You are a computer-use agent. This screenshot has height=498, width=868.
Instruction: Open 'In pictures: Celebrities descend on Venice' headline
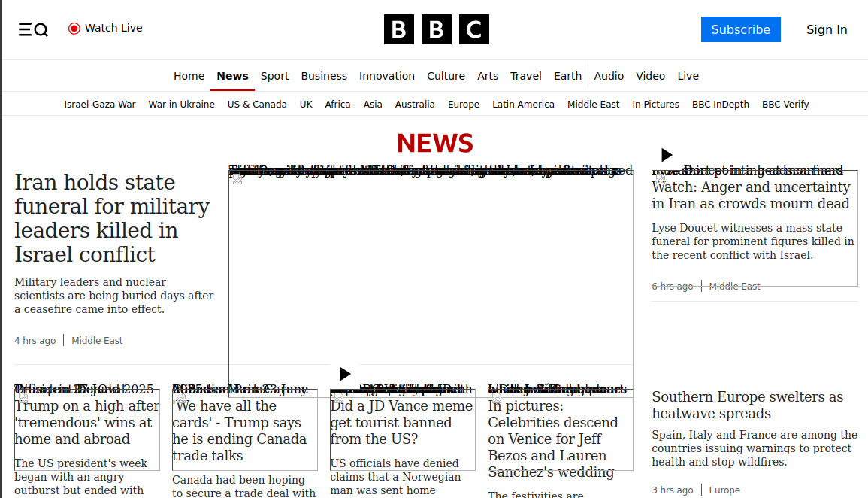click(x=553, y=439)
